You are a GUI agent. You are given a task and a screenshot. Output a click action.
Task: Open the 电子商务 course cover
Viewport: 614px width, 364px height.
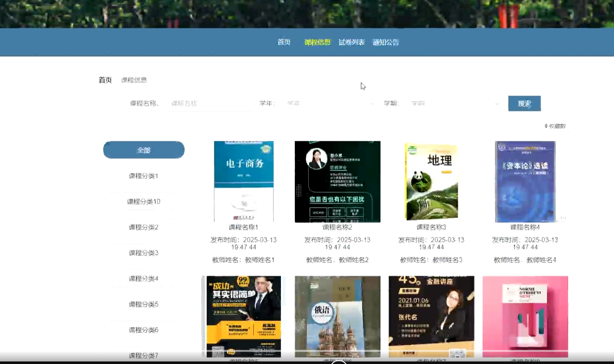click(243, 181)
